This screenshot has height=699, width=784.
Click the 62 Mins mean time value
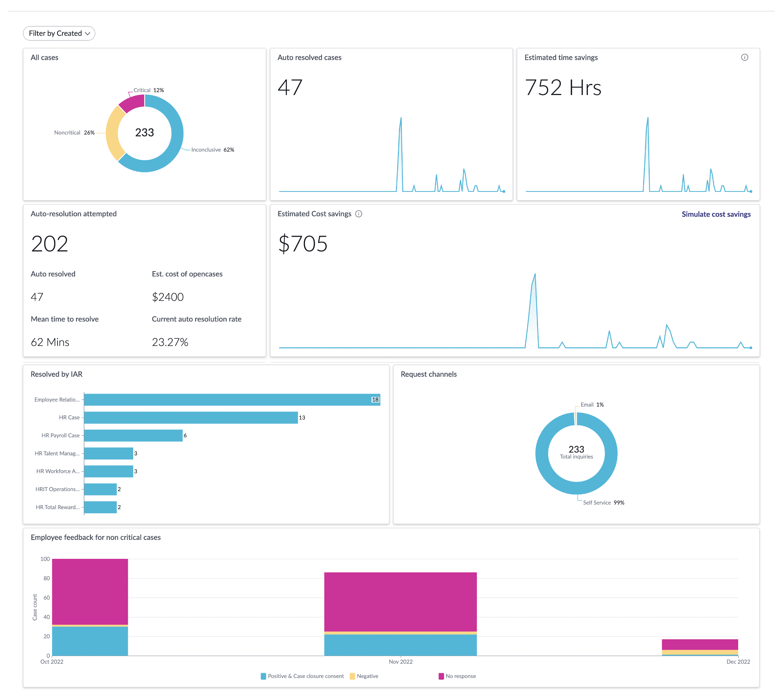point(50,342)
